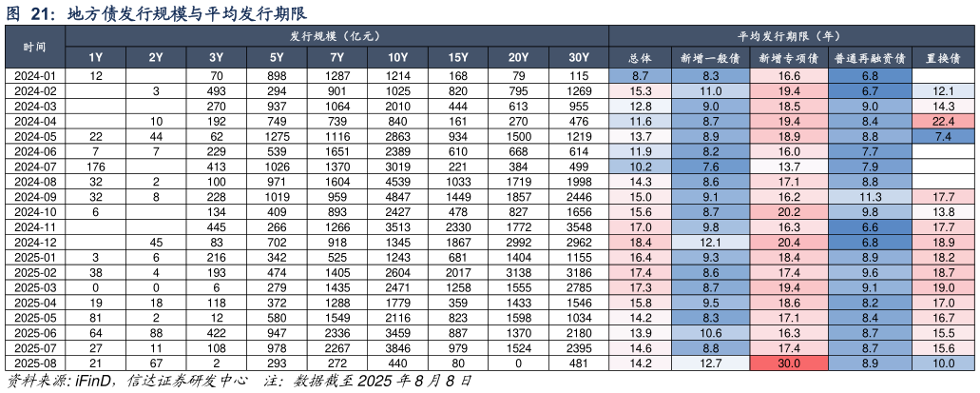Click the 总体 column header

pos(640,58)
